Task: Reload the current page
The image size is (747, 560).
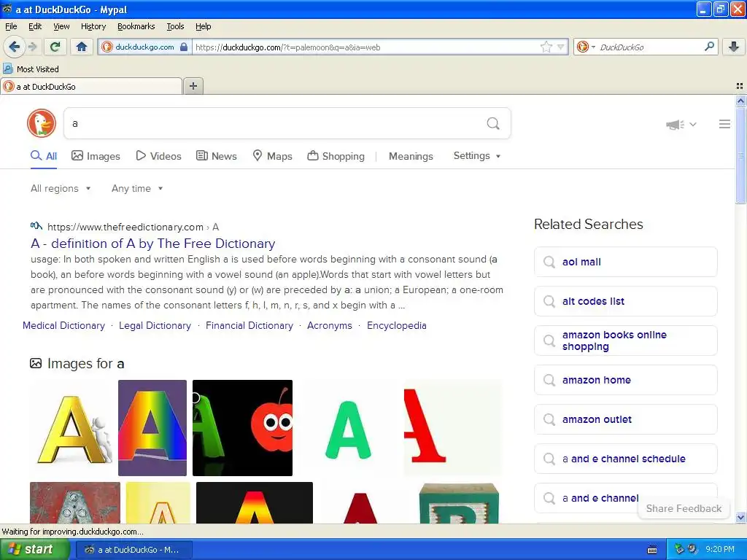Action: [x=55, y=47]
